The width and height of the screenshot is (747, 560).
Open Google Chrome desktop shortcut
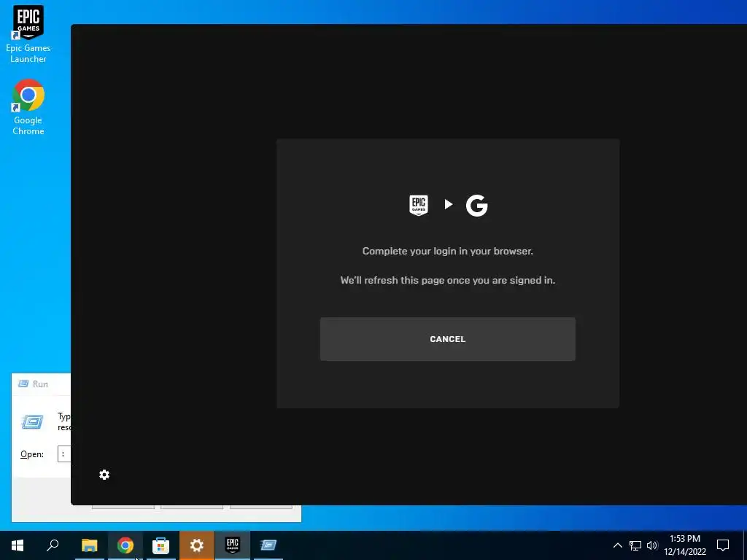28,107
